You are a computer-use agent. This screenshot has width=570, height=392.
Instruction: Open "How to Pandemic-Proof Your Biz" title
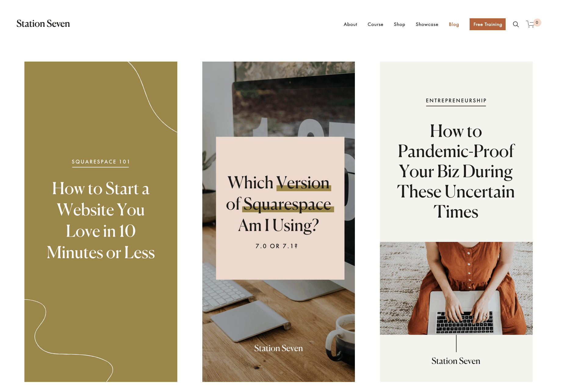pos(456,171)
